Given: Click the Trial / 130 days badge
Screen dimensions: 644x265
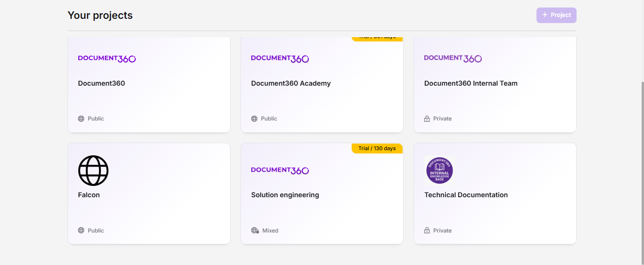Looking at the screenshot, I should [x=377, y=148].
